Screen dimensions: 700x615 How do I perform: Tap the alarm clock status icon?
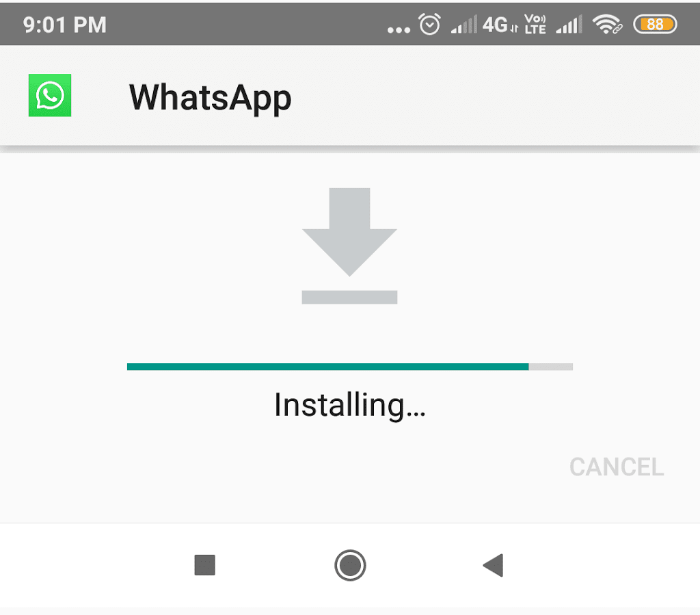[429, 24]
